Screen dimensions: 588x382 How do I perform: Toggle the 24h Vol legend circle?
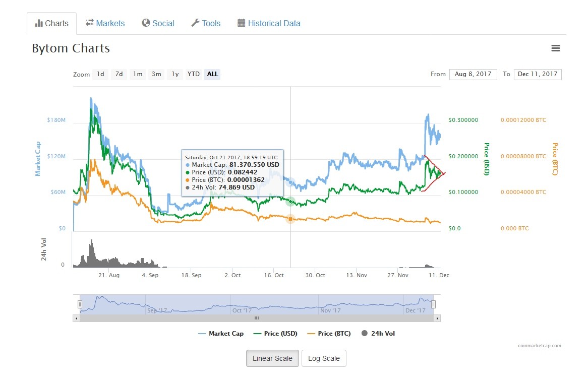pos(364,333)
